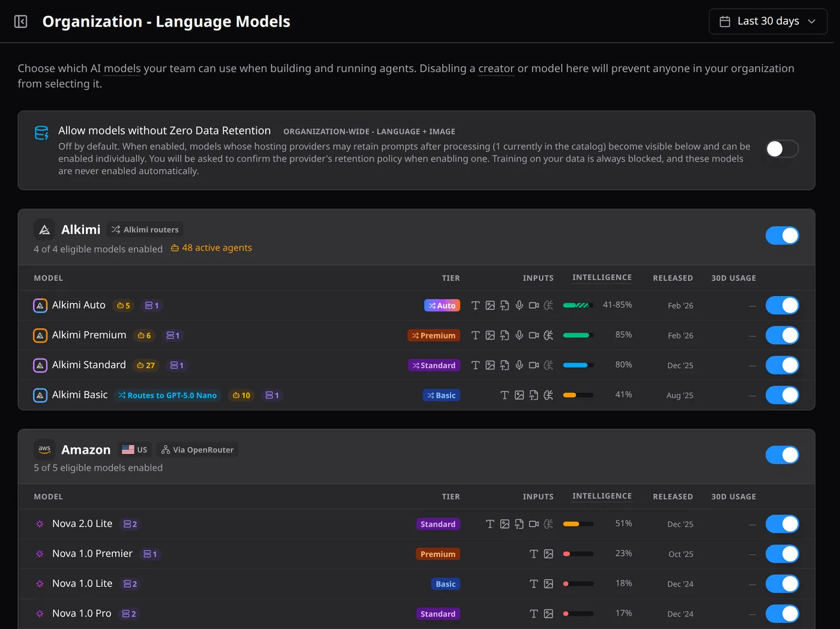Click the Alkimi Auto model icon
The height and width of the screenshot is (629, 840).
40,305
